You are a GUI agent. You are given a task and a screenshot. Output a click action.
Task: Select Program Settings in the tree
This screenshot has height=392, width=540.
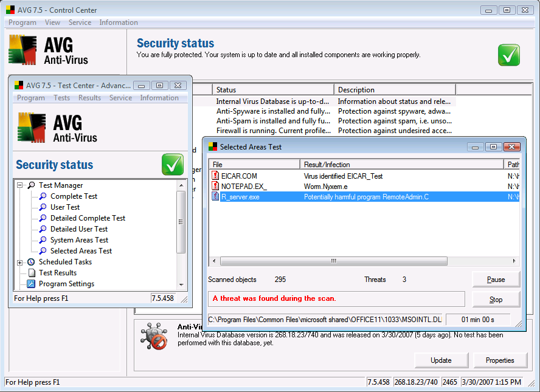[x=66, y=284]
